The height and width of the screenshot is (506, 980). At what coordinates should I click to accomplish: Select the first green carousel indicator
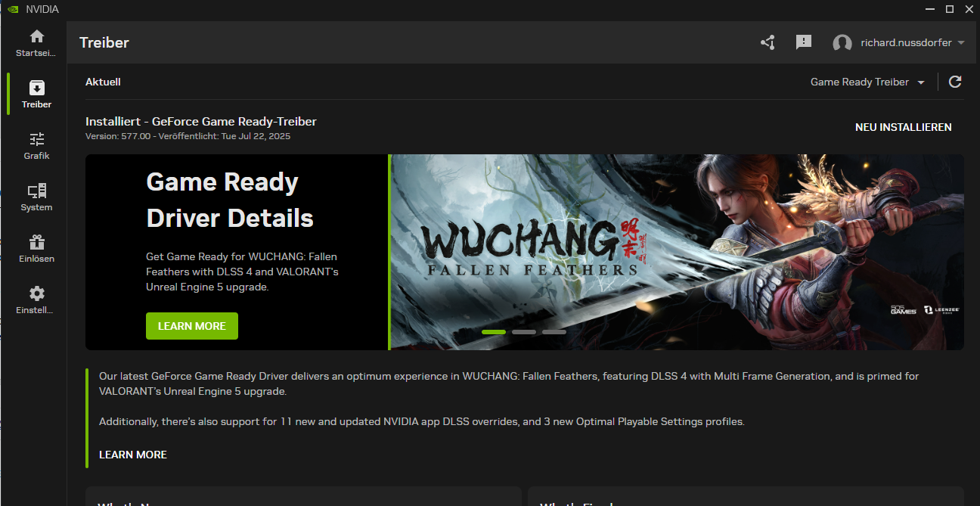tap(494, 332)
